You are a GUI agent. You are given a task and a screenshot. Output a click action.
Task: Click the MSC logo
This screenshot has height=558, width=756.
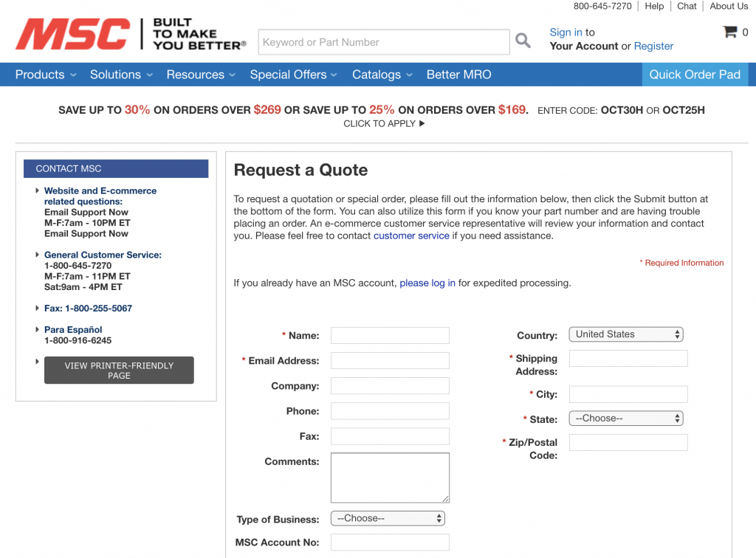point(73,34)
